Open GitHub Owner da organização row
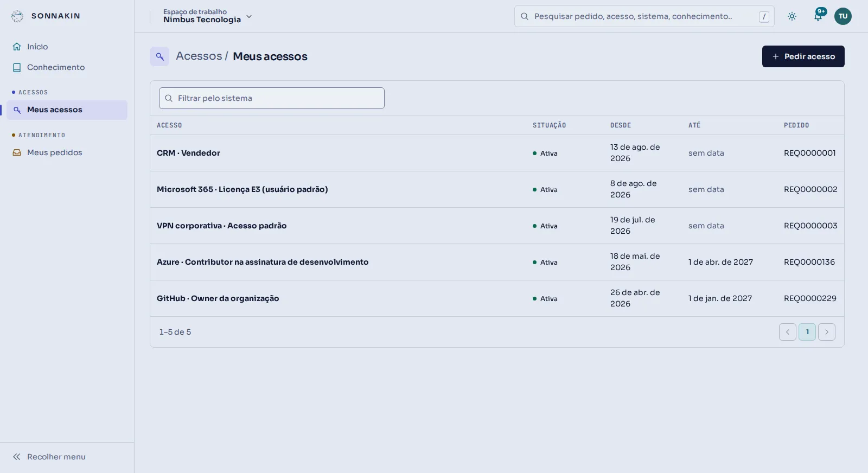The height and width of the screenshot is (473, 868). pos(497,298)
